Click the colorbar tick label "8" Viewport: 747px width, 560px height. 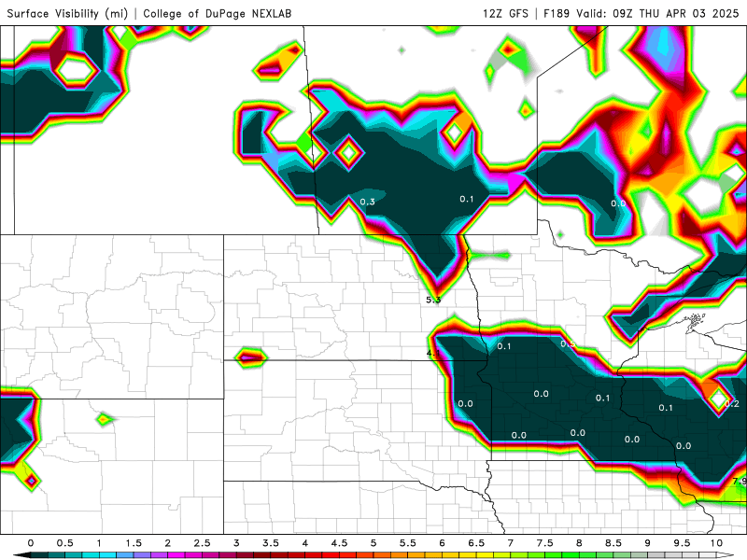click(x=579, y=543)
